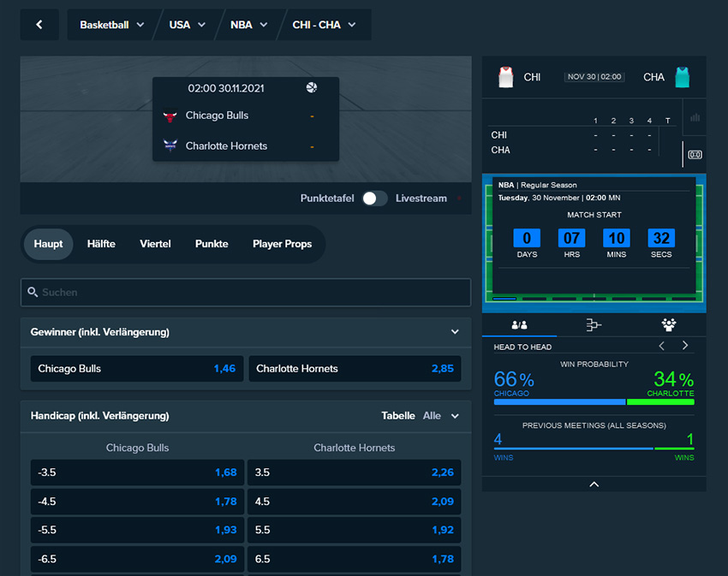
Task: Click the first widget slide indicator
Action: (504, 299)
